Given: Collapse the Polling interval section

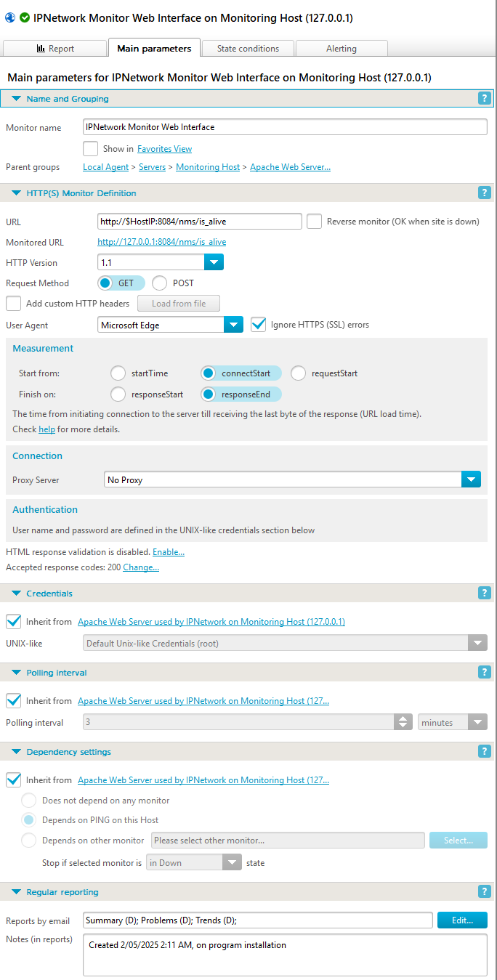Looking at the screenshot, I should pos(17,673).
